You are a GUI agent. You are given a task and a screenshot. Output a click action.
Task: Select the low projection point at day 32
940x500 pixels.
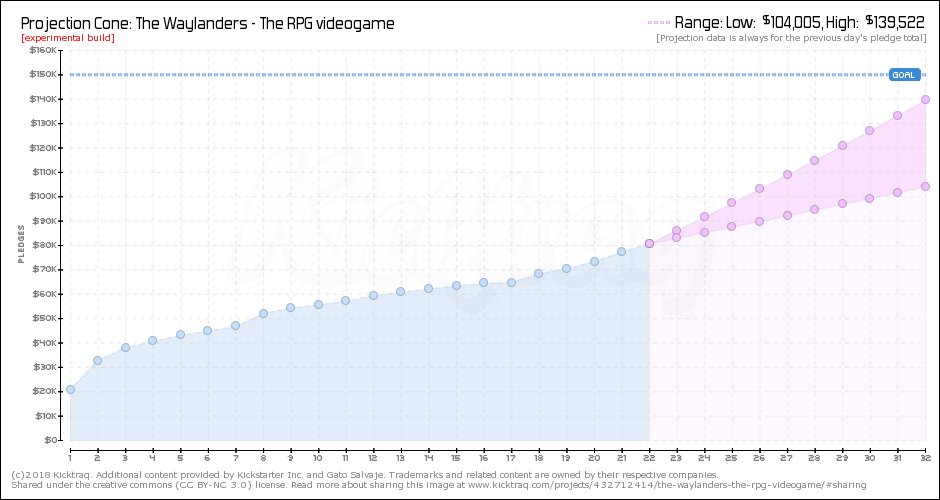pyautogui.click(x=925, y=186)
